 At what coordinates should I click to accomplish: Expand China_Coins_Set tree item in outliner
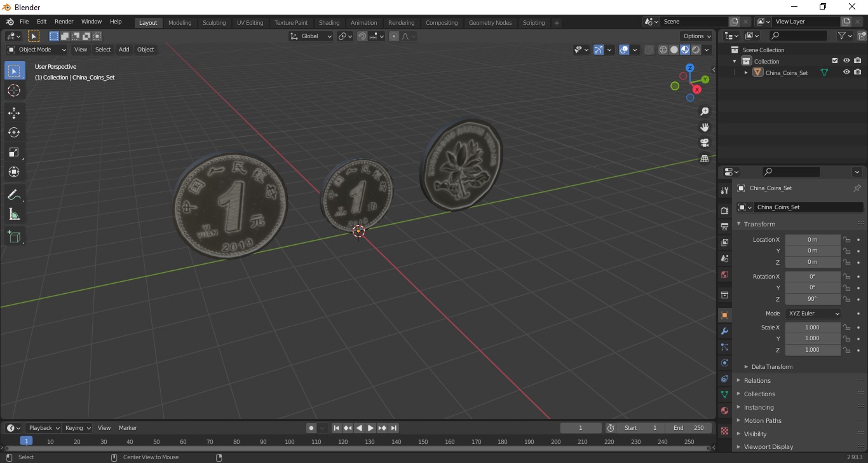[x=746, y=73]
